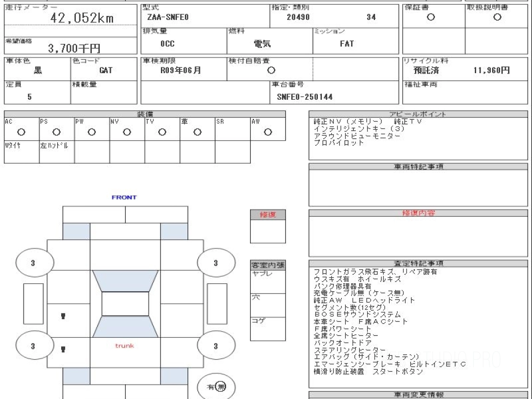532x399 pixels.
Task: Click the displacement value 0CC
Action: click(167, 44)
